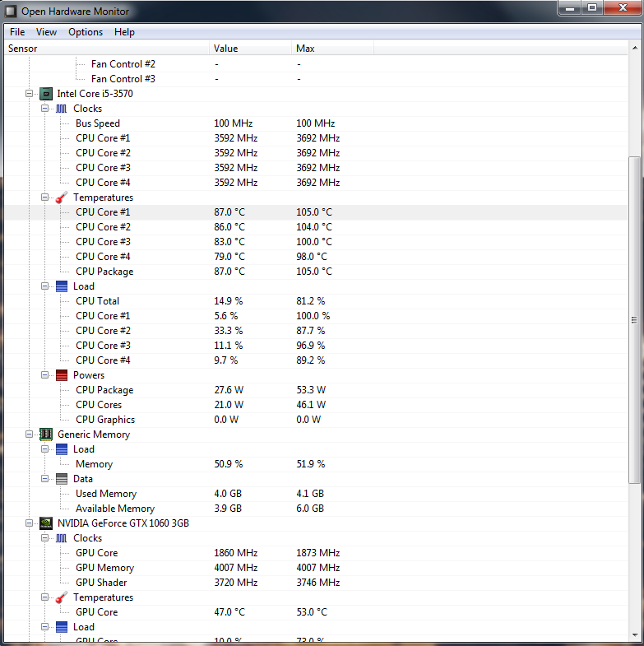Click the Generic Memory RAM chip icon
This screenshot has height=646, width=644.
46,435
